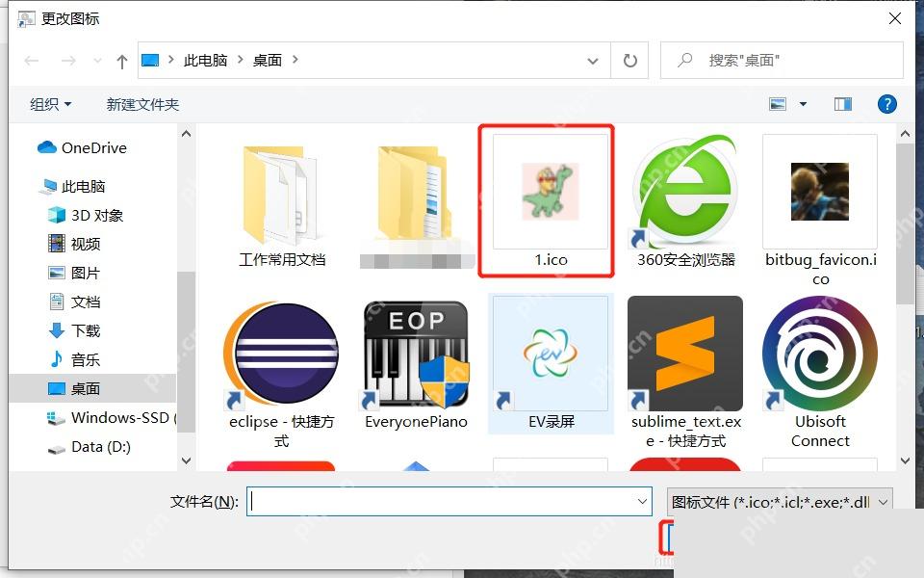Image resolution: width=924 pixels, height=578 pixels.
Task: Go up one folder level
Action: [122, 61]
